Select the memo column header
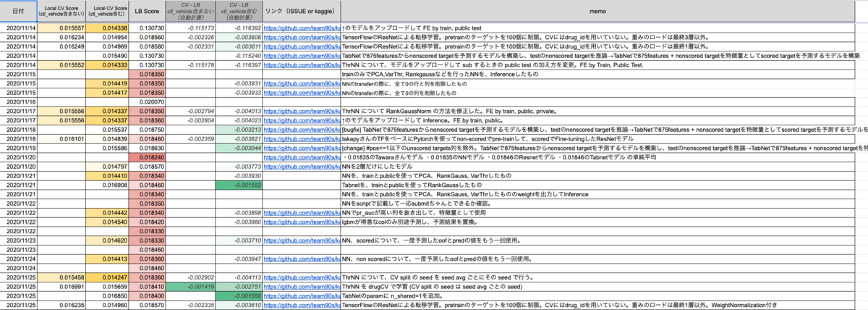 coord(603,12)
